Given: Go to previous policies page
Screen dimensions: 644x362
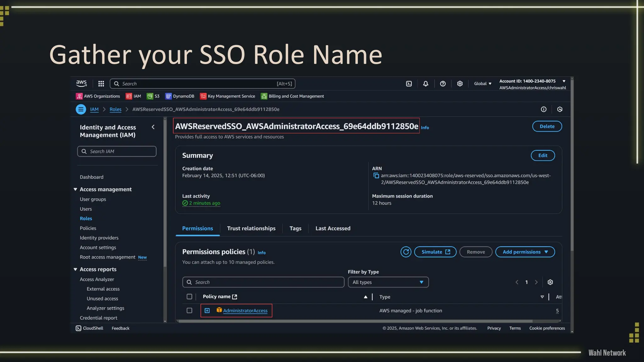Looking at the screenshot, I should pyautogui.click(x=517, y=282).
